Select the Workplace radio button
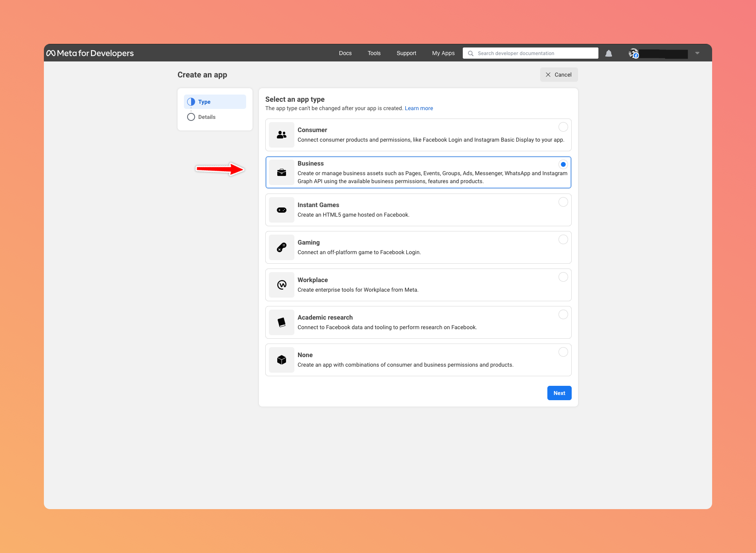Image resolution: width=756 pixels, height=553 pixels. 563,277
